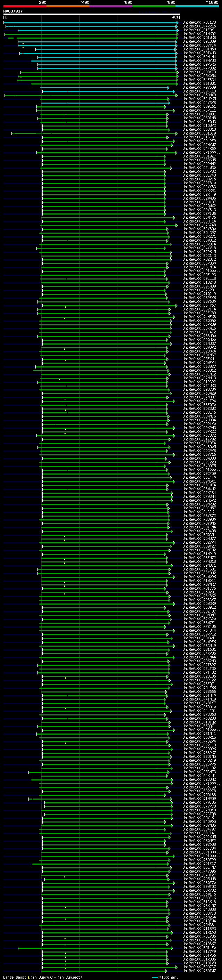Select hit label UniRef100_A8VS72
This screenshot has width=222, height=980.
click(x=199, y=516)
